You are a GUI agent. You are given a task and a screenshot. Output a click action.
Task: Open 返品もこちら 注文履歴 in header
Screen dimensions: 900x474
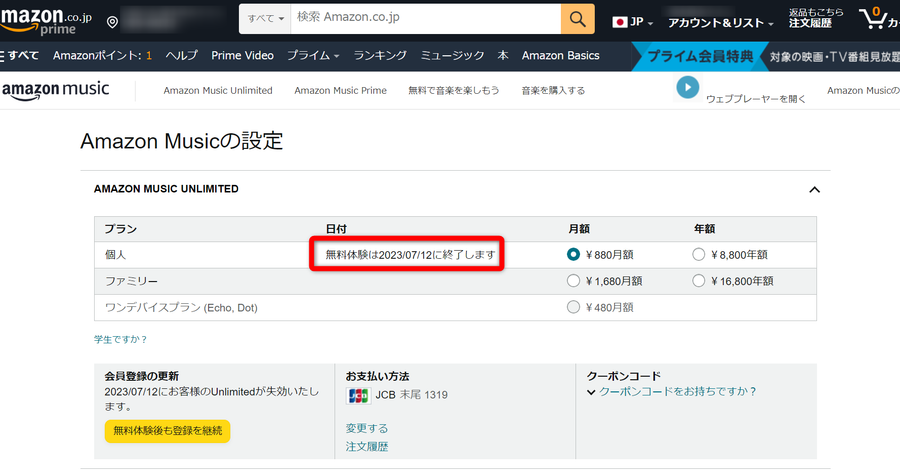pos(816,18)
